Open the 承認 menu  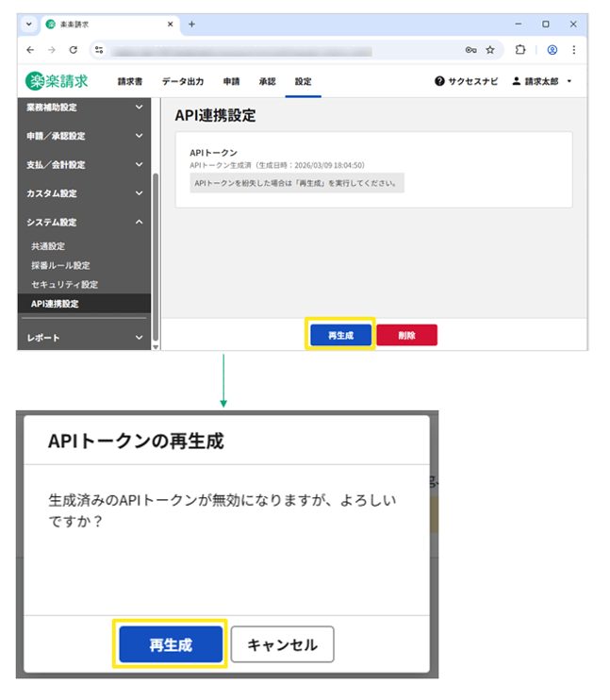point(268,81)
